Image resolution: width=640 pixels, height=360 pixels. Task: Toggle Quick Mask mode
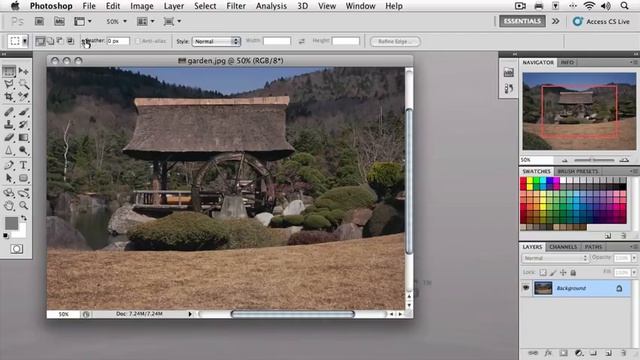(16, 249)
